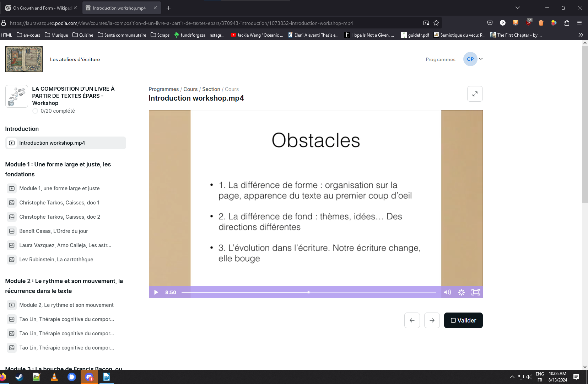
Task: Open the Santé communautaire bookmarks folder
Action: (x=122, y=35)
